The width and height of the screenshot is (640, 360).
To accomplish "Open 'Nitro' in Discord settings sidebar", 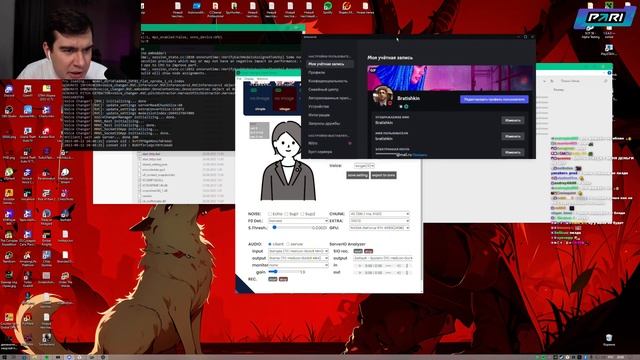I will (x=313, y=143).
